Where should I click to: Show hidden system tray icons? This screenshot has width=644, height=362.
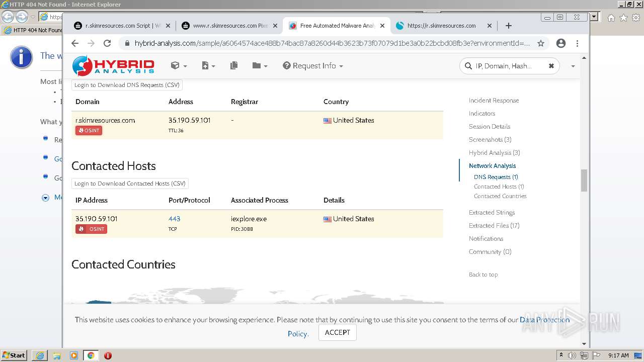point(561,355)
